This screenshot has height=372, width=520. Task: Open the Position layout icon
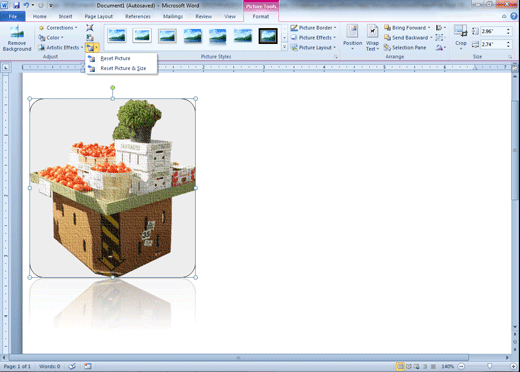pyautogui.click(x=352, y=38)
